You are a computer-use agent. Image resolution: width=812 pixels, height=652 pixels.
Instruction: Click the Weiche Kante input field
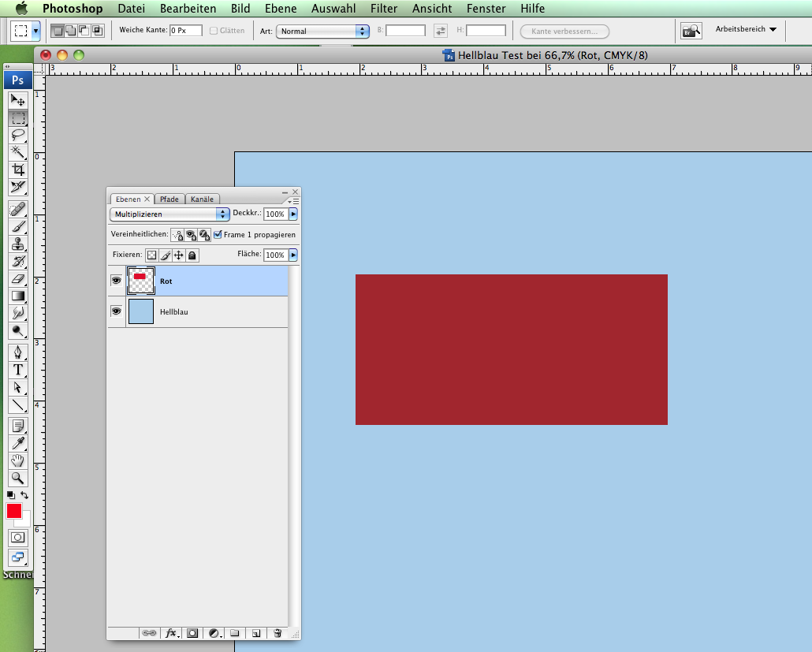(x=186, y=31)
